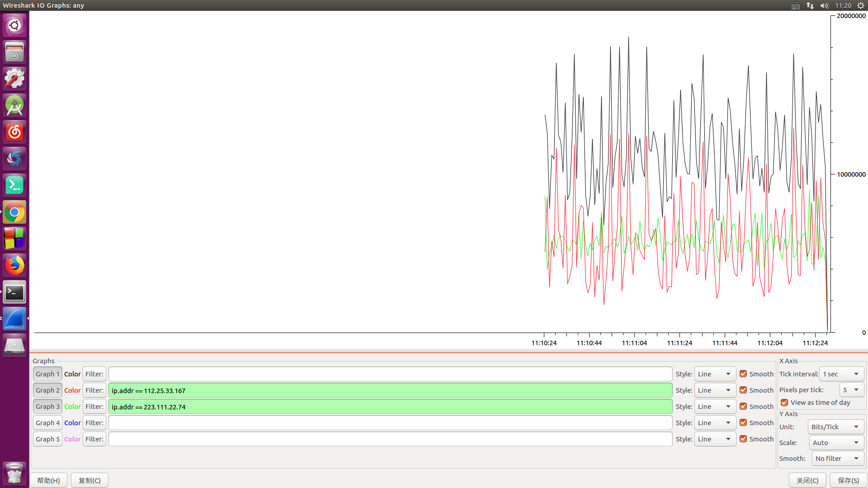The height and width of the screenshot is (488, 868).
Task: Open the black Terminal icon
Action: pyautogui.click(x=14, y=292)
